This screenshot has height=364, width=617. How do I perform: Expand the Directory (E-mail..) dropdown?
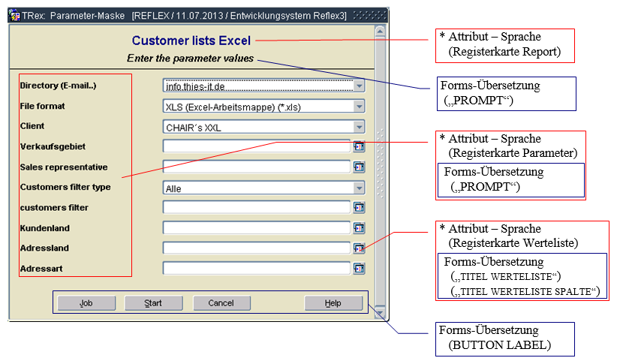point(359,86)
